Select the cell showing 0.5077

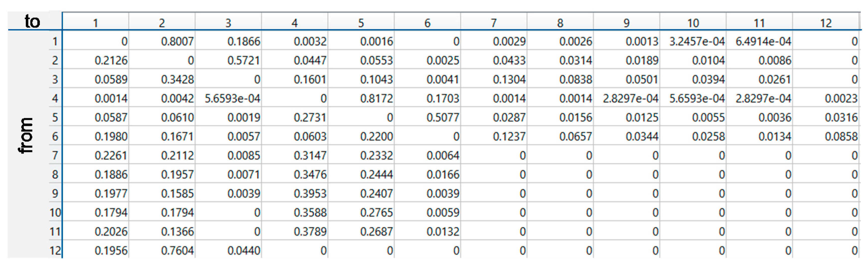pos(443,117)
